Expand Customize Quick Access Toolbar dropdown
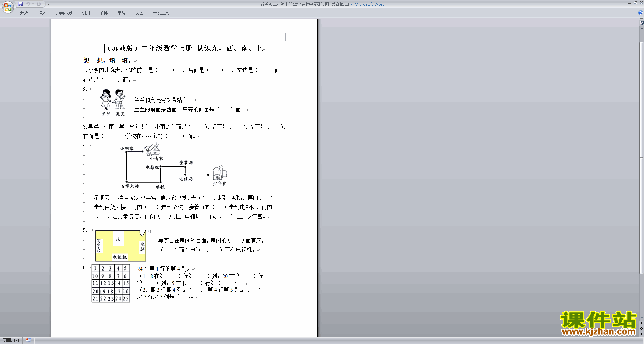 point(49,4)
